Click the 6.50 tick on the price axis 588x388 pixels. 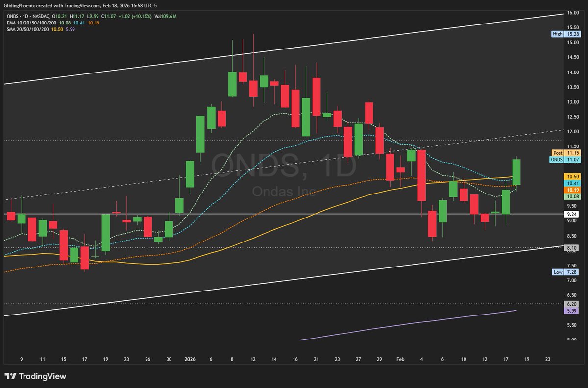pos(572,295)
